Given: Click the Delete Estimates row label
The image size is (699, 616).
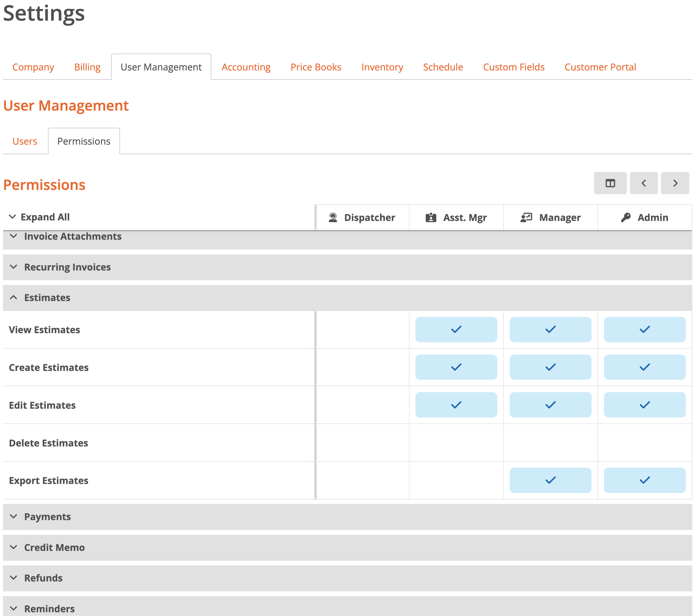Looking at the screenshot, I should coord(48,443).
